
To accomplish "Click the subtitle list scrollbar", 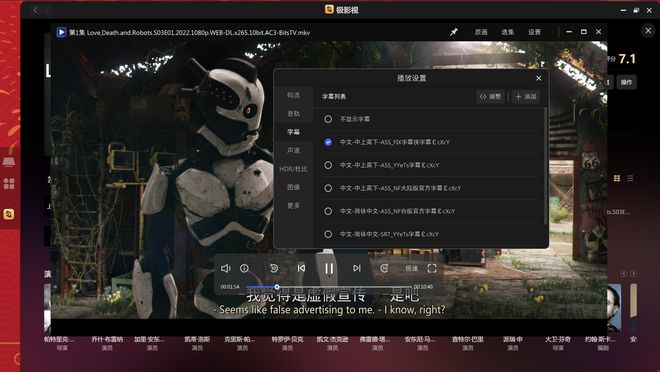I will (x=546, y=166).
